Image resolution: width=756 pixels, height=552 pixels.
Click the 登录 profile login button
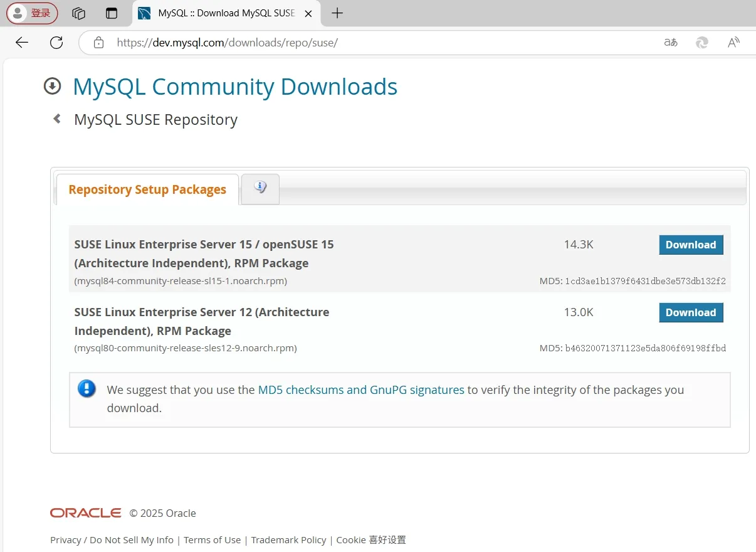32,13
